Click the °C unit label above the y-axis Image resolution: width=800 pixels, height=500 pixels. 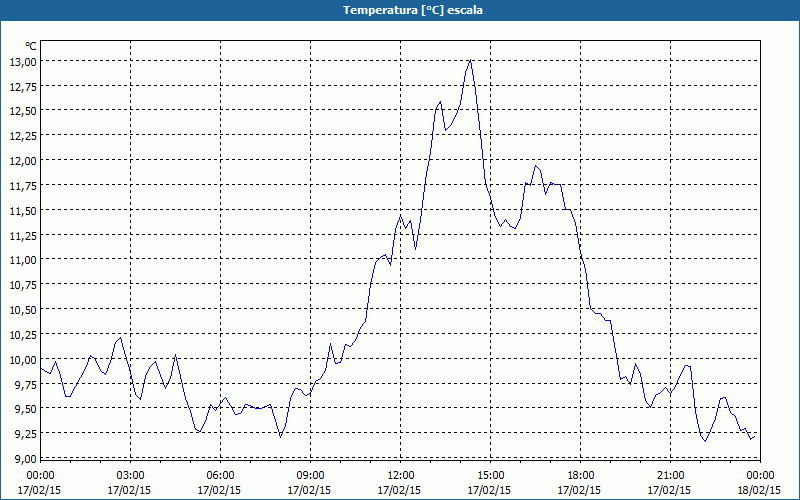tap(31, 46)
